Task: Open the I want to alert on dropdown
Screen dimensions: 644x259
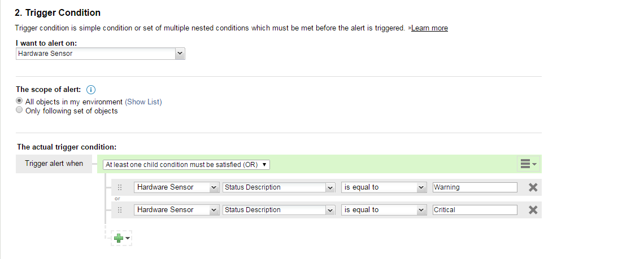Action: (101, 54)
